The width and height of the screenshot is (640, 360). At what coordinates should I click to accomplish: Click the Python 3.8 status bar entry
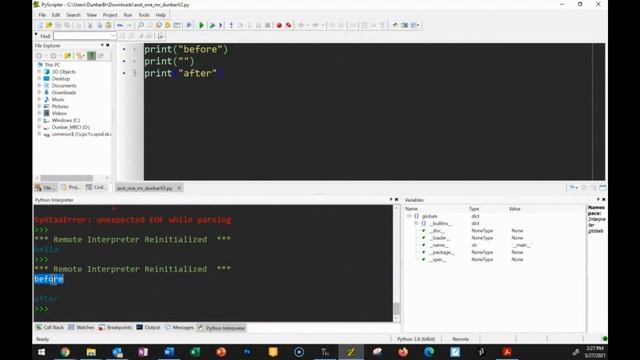416,339
